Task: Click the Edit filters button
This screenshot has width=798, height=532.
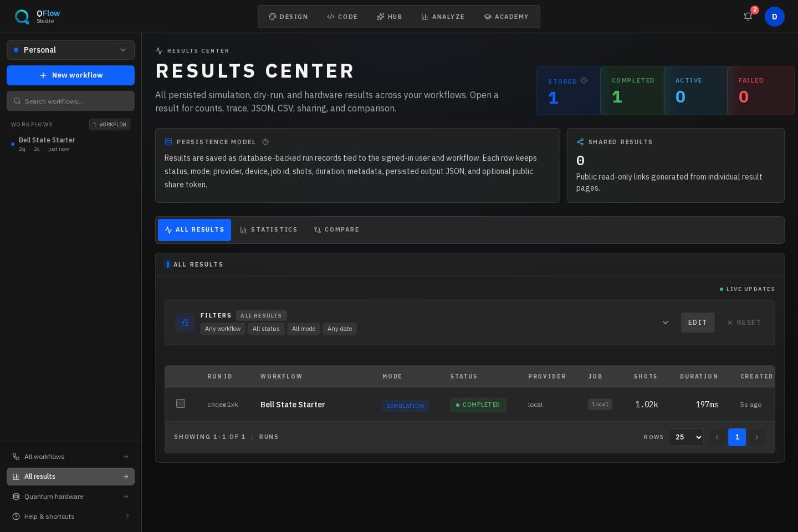Action: coord(698,323)
